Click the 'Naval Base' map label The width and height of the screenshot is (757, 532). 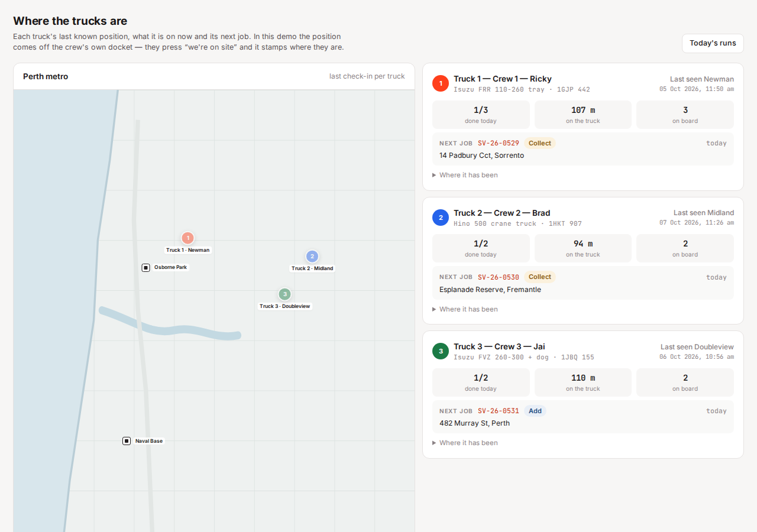pos(149,441)
